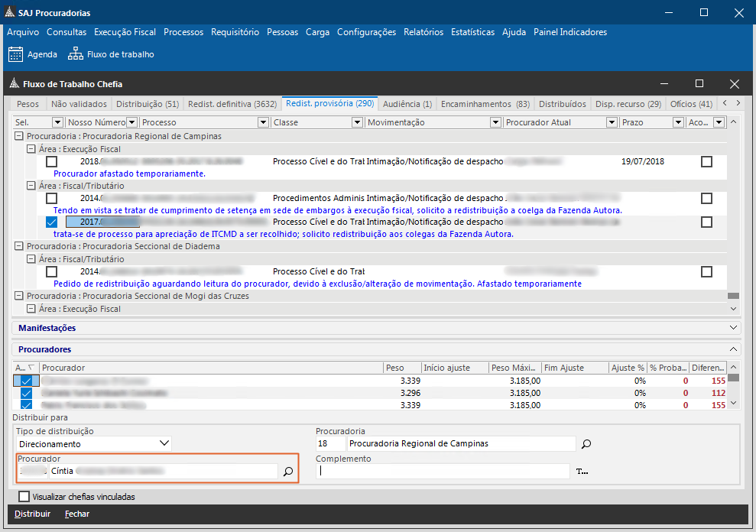Open the Relatórios menu
Screen dimensions: 756x532
coord(423,32)
